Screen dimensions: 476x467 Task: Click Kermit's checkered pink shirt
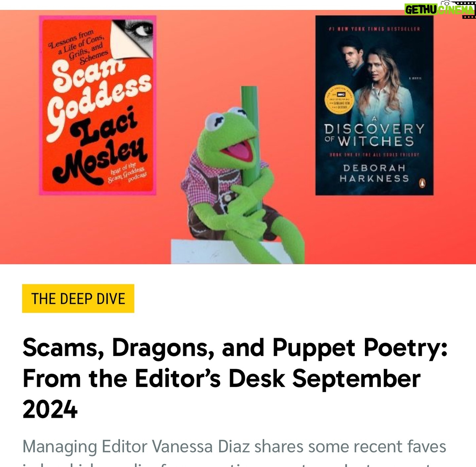[x=204, y=181]
